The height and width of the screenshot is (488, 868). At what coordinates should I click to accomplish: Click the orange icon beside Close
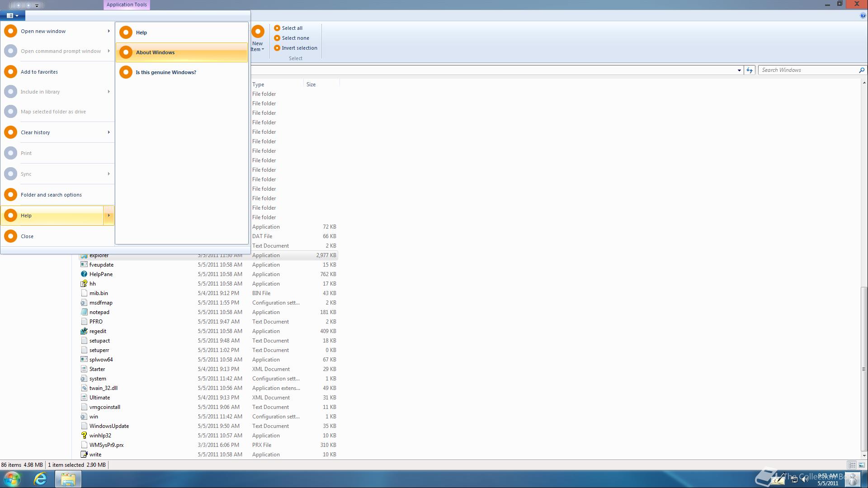[10, 236]
